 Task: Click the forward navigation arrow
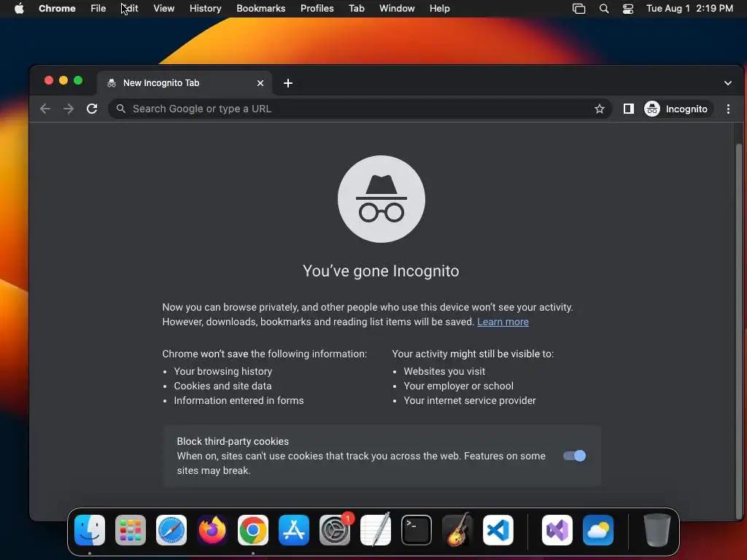[x=69, y=109]
